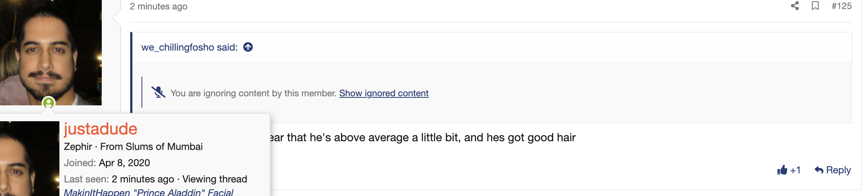Screen dimensions: 868x196
Task: Show ignored content in the quote
Action: 384,93
